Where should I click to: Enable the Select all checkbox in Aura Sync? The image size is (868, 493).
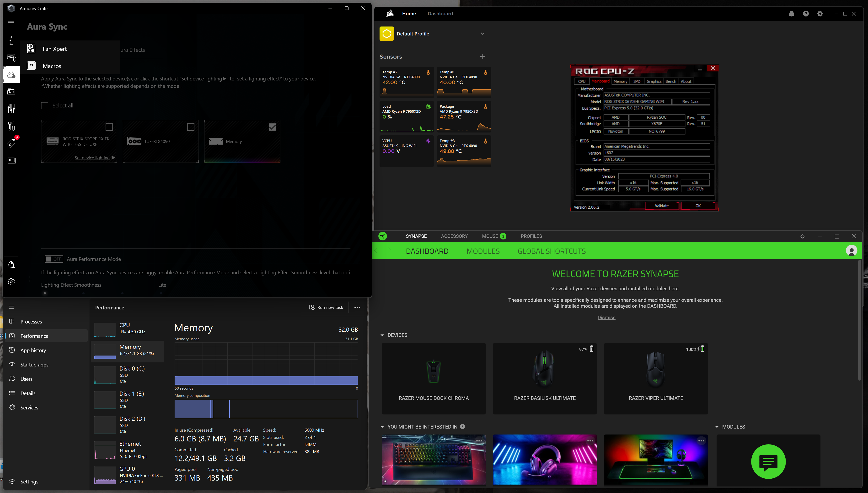click(44, 106)
